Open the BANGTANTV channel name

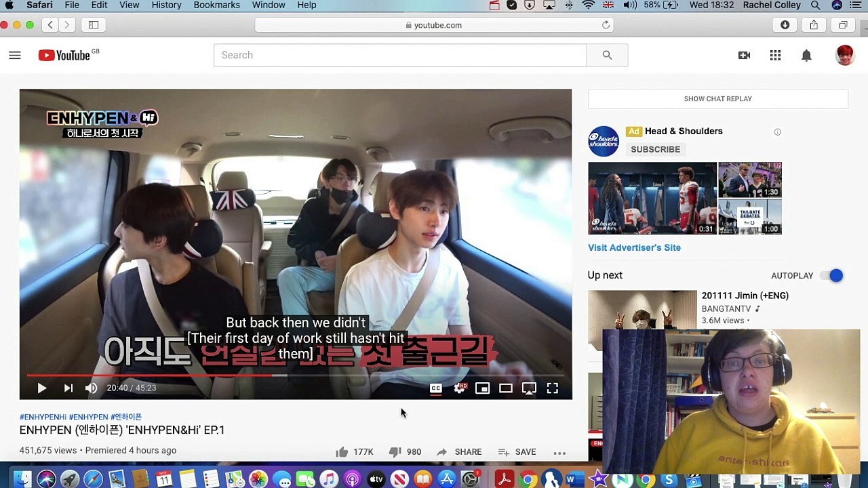tap(726, 309)
